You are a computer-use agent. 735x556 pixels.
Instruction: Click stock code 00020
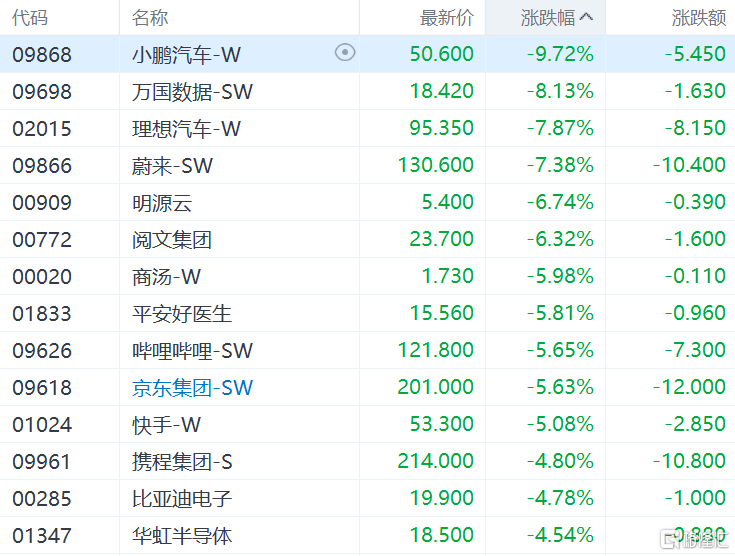click(42, 277)
